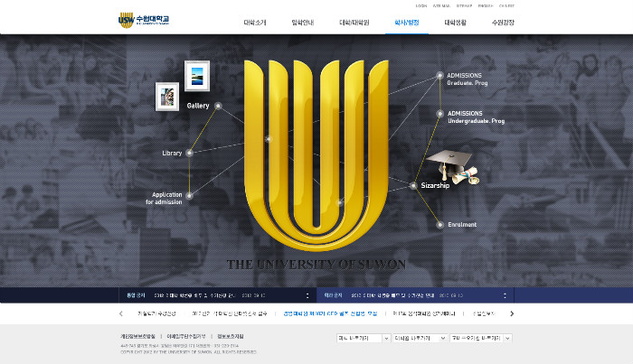
Task: Open the 이메일무단수집거부 footer link
Action: tap(186, 336)
